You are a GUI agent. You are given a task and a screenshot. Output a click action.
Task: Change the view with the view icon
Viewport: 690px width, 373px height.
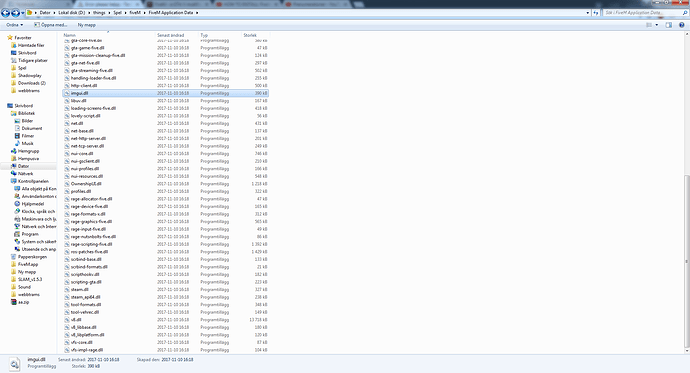click(649, 25)
